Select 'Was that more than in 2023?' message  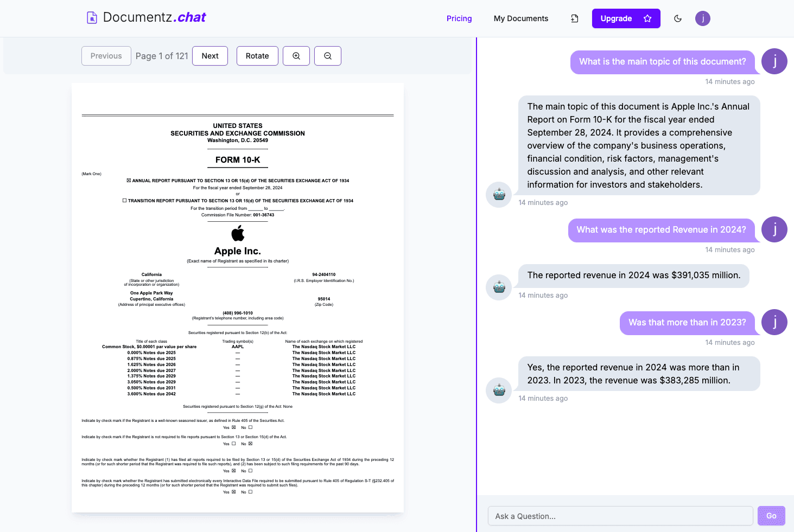[x=687, y=323]
